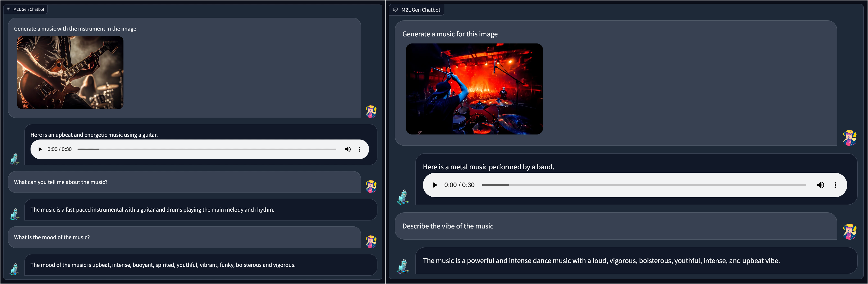Open the electric guitar image thumbnail
868x284 pixels.
tap(70, 73)
